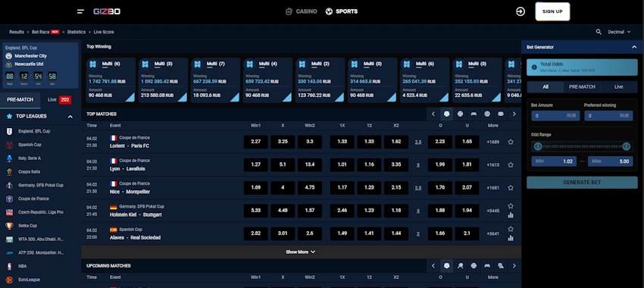Open total line 2.5 for Lorient match
This screenshot has height=288, width=644.
click(418, 142)
